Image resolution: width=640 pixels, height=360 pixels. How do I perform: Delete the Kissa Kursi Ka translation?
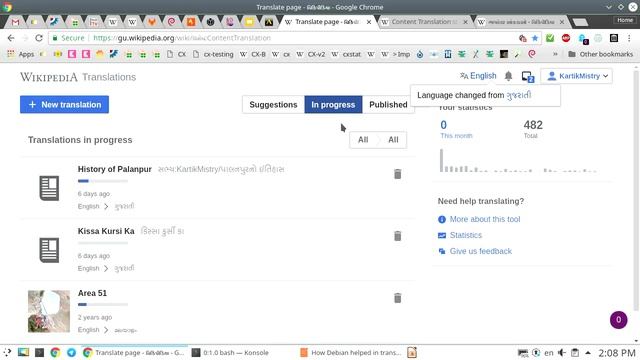[x=398, y=236]
